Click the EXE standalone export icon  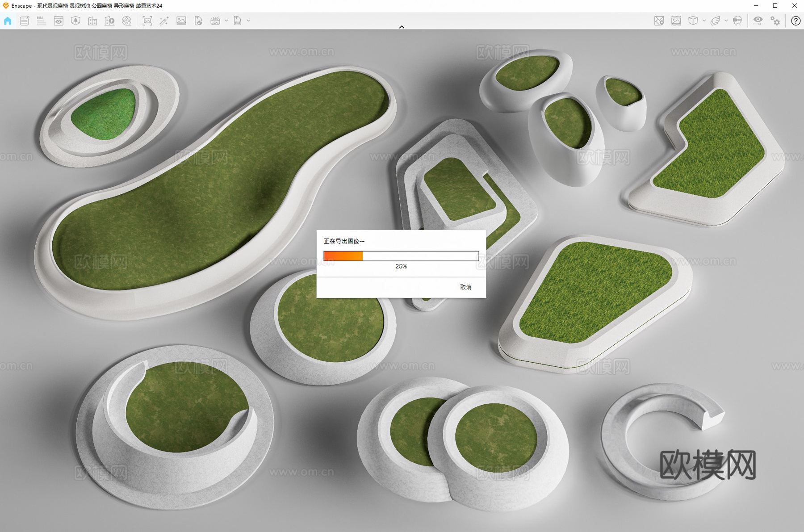[238, 21]
